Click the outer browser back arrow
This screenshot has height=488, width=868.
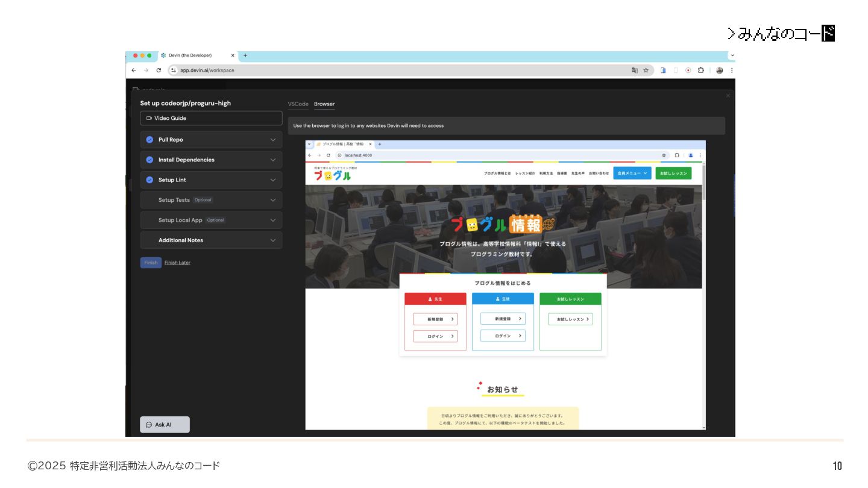tap(134, 70)
